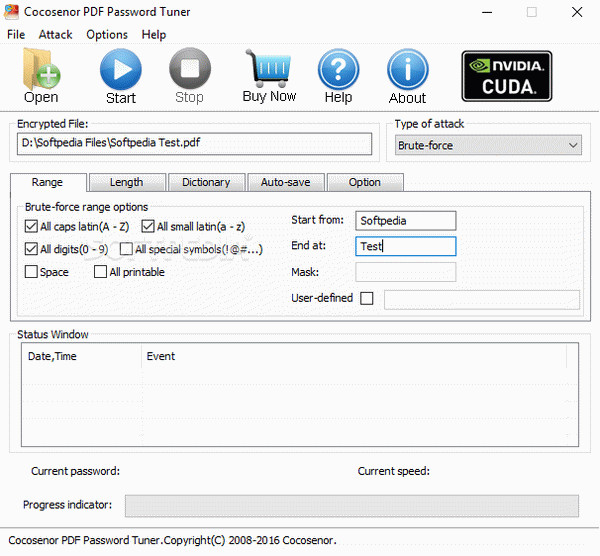Enable the All printable checkbox
This screenshot has height=556, width=600.
[100, 272]
